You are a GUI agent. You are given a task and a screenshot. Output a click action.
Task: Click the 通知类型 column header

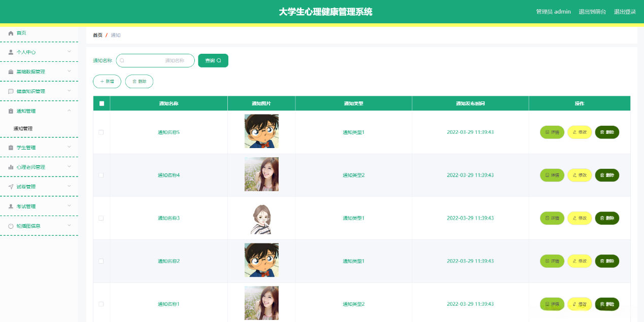tap(353, 103)
